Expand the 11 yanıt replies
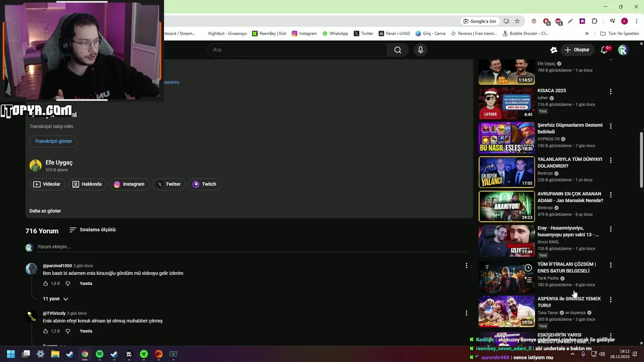This screenshot has width=644, height=362. pos(55,299)
